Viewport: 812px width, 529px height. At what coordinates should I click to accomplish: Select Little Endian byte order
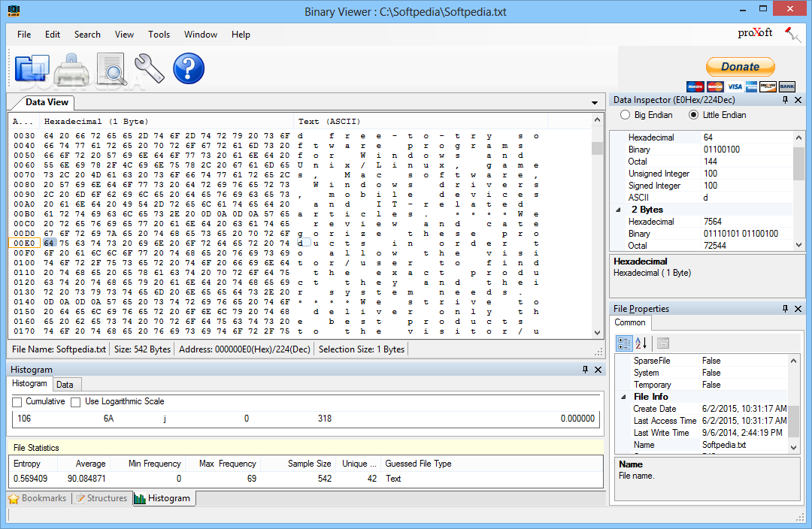click(718, 115)
